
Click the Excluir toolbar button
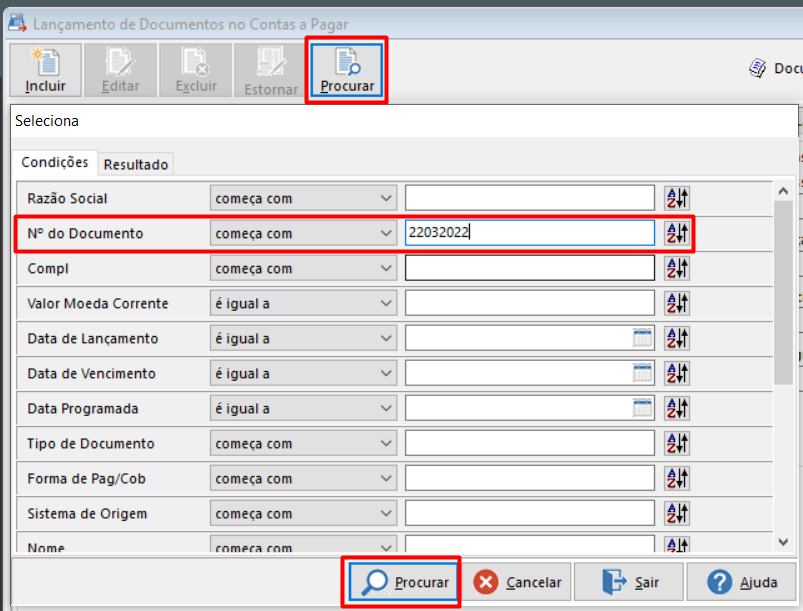[x=196, y=70]
